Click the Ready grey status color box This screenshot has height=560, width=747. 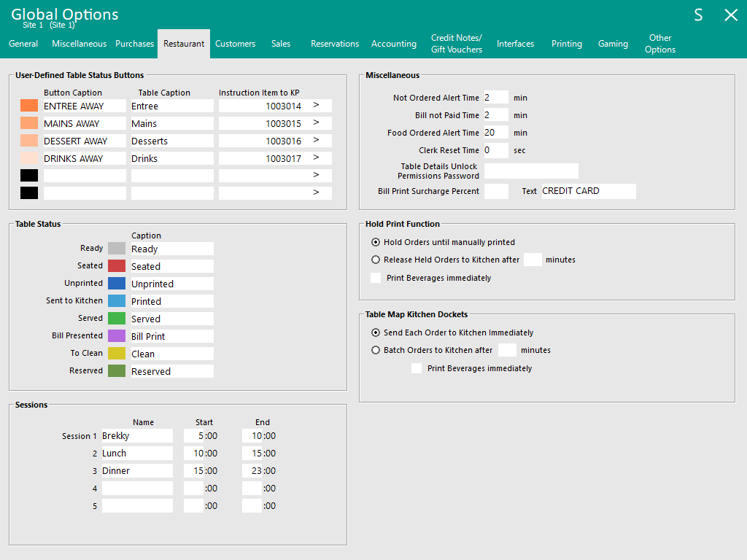117,249
